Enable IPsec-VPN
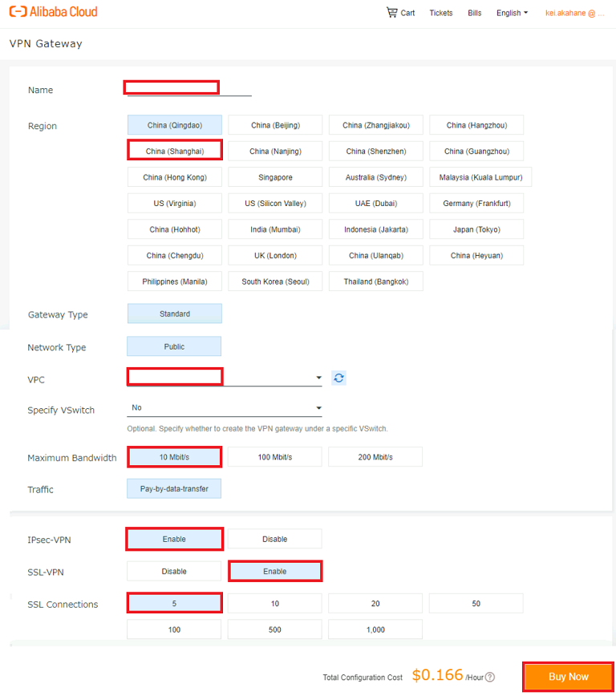 (x=174, y=539)
